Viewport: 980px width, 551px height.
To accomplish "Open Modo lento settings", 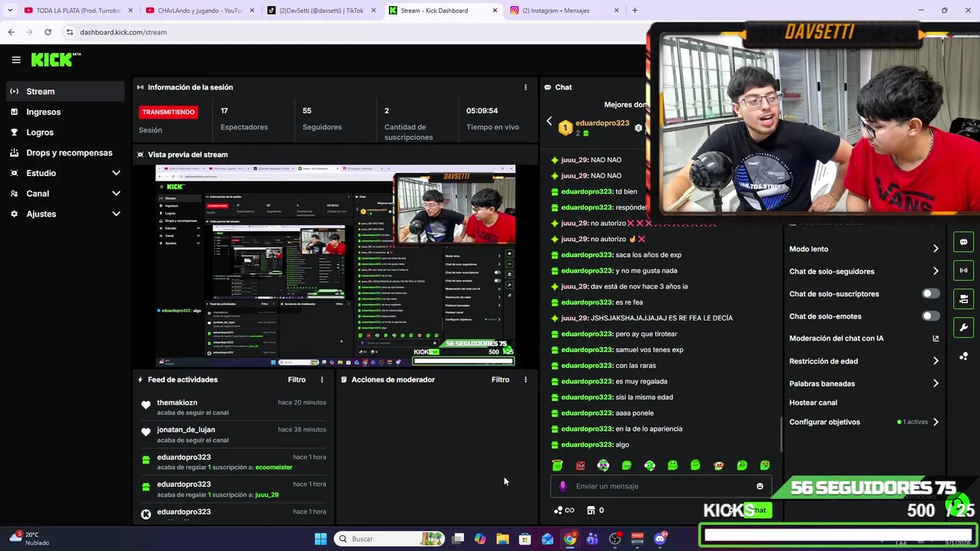I will 864,249.
